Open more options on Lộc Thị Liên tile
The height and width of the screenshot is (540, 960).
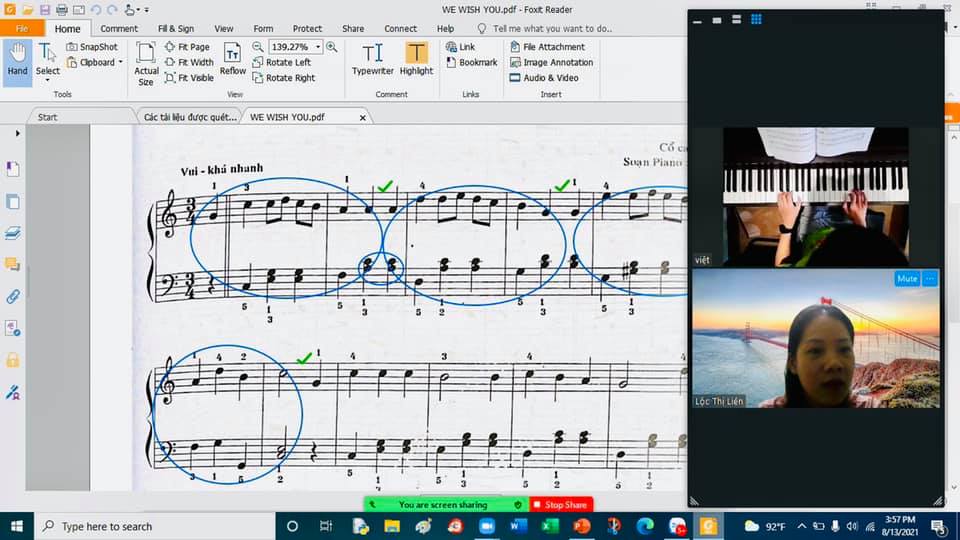[x=930, y=279]
